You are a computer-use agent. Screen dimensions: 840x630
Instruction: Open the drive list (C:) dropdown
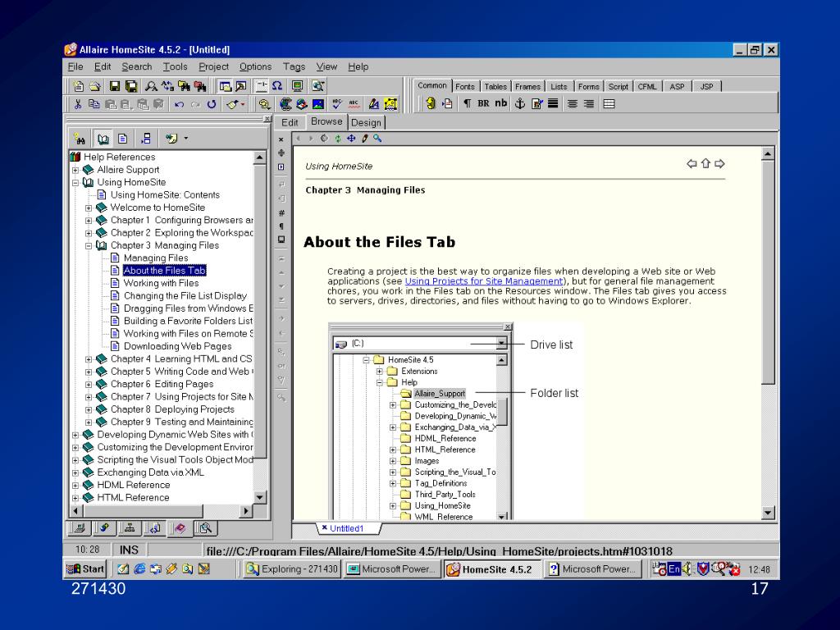pos(501,344)
